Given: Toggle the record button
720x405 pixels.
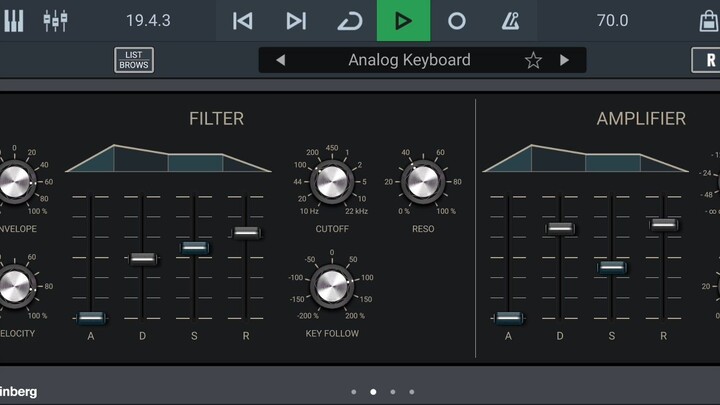Looking at the screenshot, I should (456, 21).
